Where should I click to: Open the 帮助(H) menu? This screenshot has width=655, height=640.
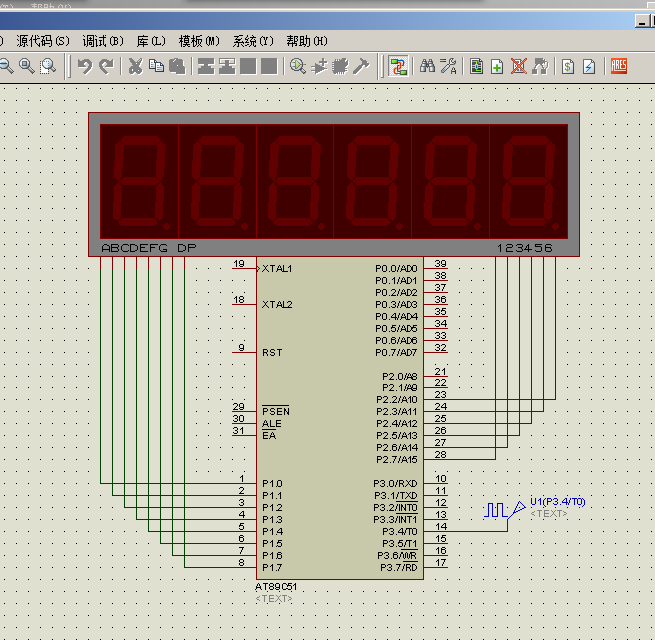[x=307, y=41]
